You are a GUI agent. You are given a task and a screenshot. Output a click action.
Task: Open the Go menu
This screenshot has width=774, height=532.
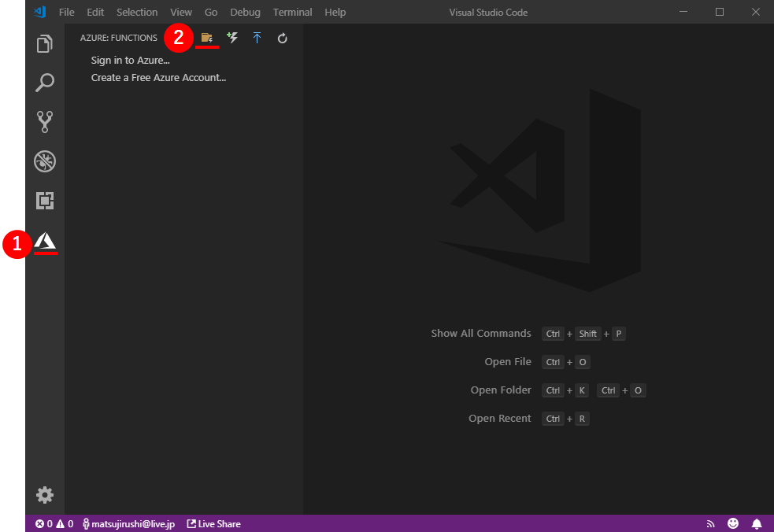tap(211, 12)
